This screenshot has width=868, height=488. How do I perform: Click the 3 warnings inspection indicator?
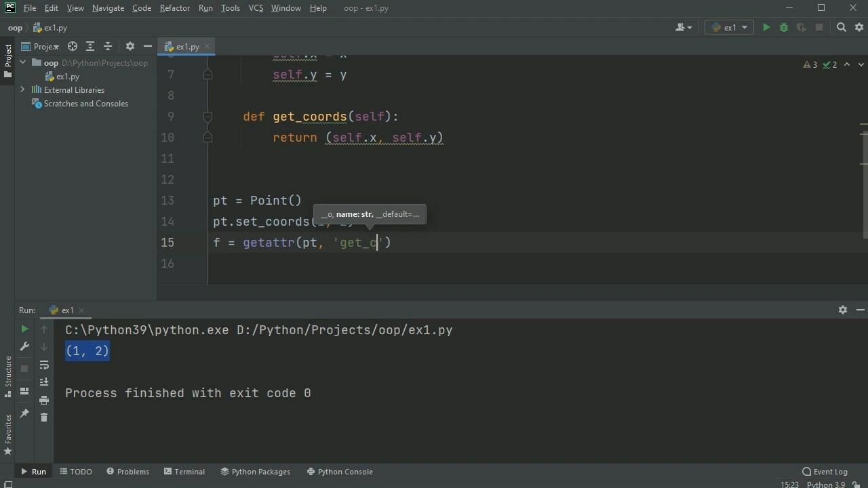[810, 64]
